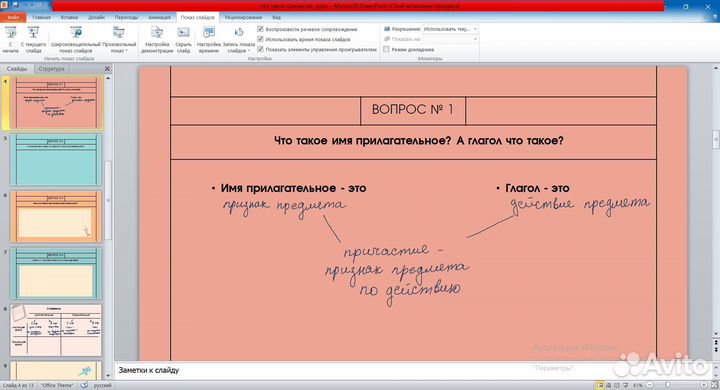Click main slide area scroll up arrow
The width and height of the screenshot is (720, 390).
coord(715,68)
